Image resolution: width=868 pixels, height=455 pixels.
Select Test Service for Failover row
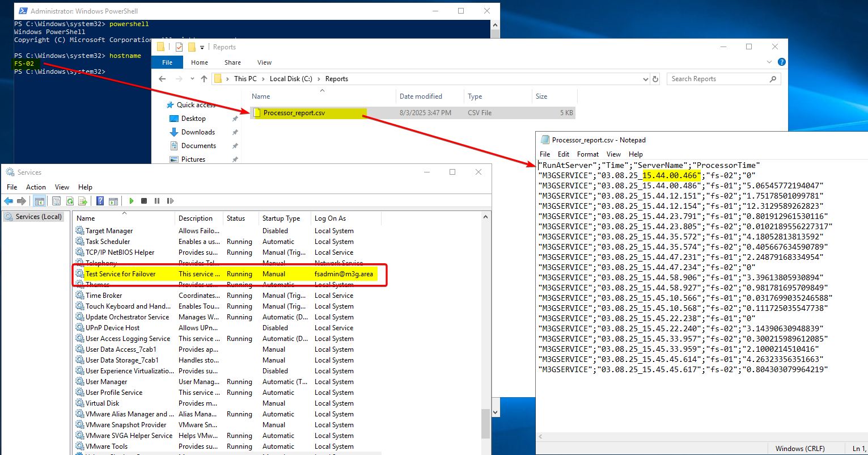point(227,274)
